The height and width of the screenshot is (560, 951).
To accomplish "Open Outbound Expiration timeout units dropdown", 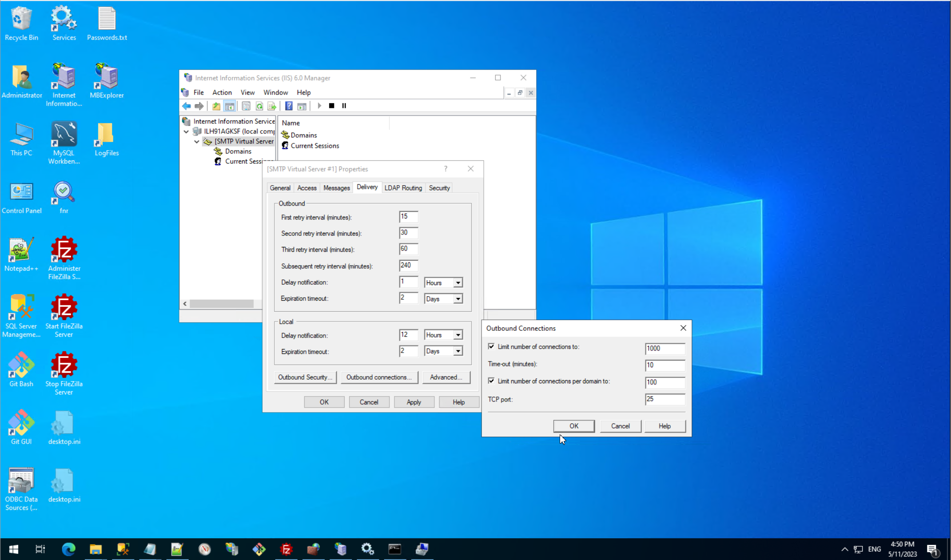I will 458,299.
